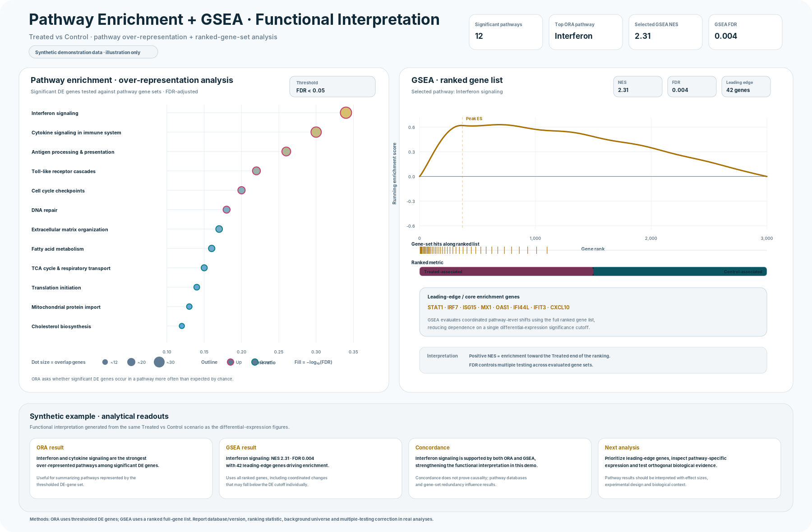Click the Leading edge 42 genes badge
Image resolution: width=812 pixels, height=532 pixels.
[x=746, y=87]
